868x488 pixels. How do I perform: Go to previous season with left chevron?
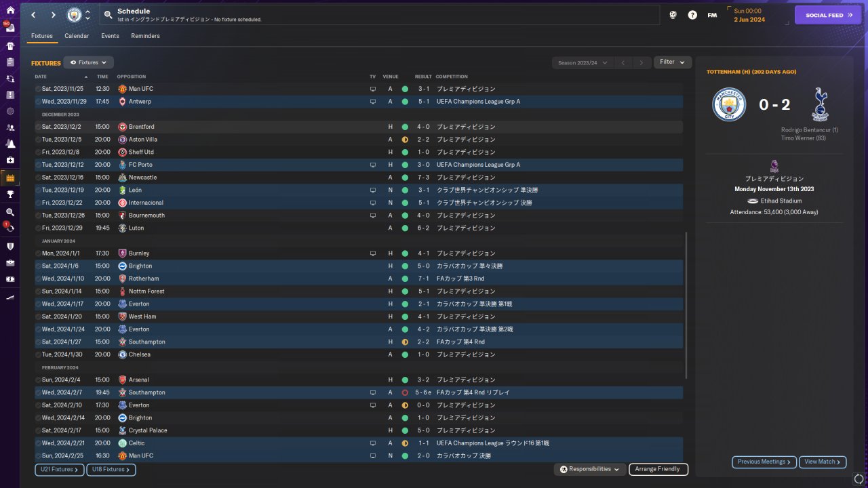[x=623, y=63]
